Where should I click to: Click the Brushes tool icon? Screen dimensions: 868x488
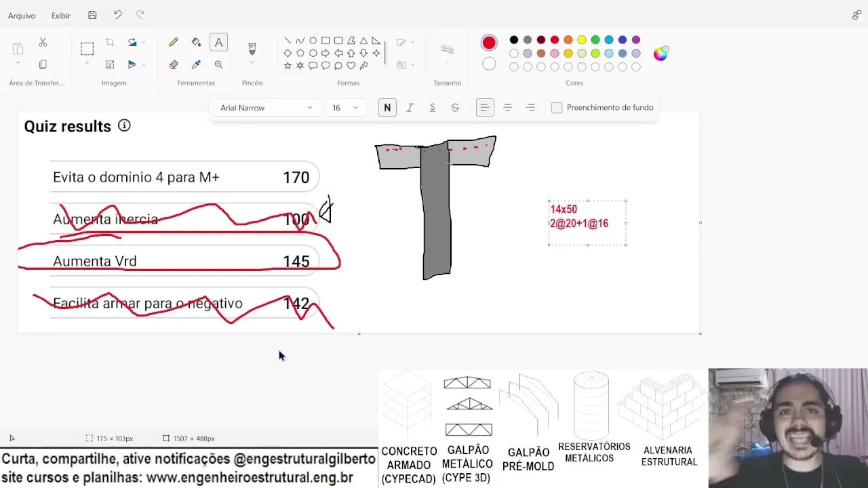click(x=252, y=48)
